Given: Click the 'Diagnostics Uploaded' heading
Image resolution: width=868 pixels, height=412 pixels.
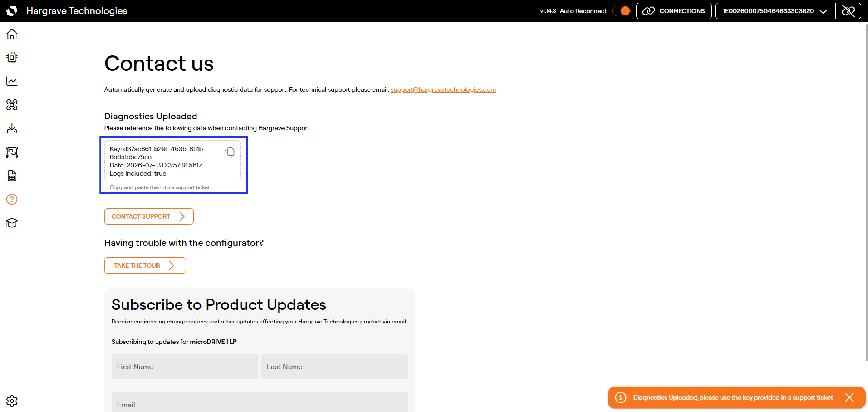Looking at the screenshot, I should 151,116.
